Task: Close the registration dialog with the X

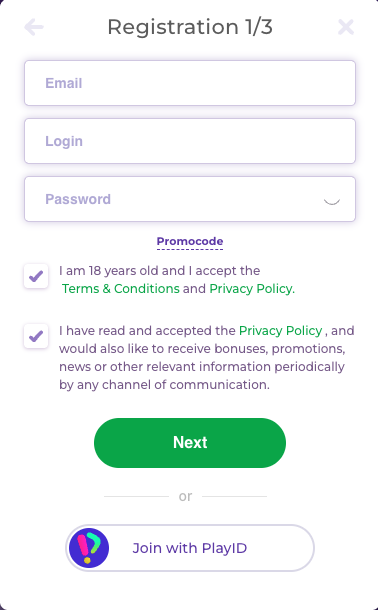Action: [346, 27]
